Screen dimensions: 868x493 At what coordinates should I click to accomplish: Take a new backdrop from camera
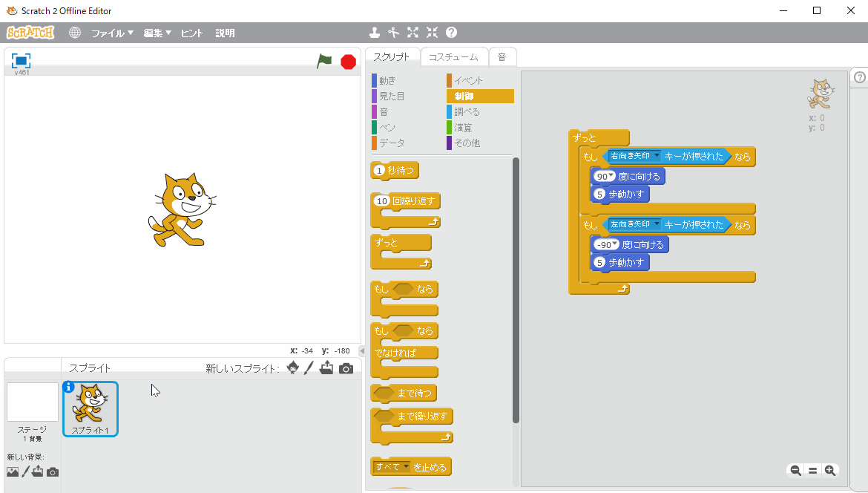[x=53, y=472]
